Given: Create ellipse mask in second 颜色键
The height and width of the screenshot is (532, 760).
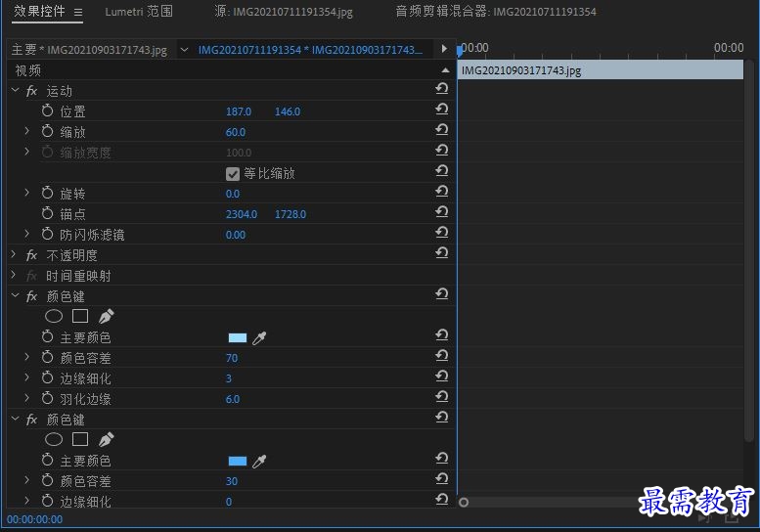Looking at the screenshot, I should (54, 439).
